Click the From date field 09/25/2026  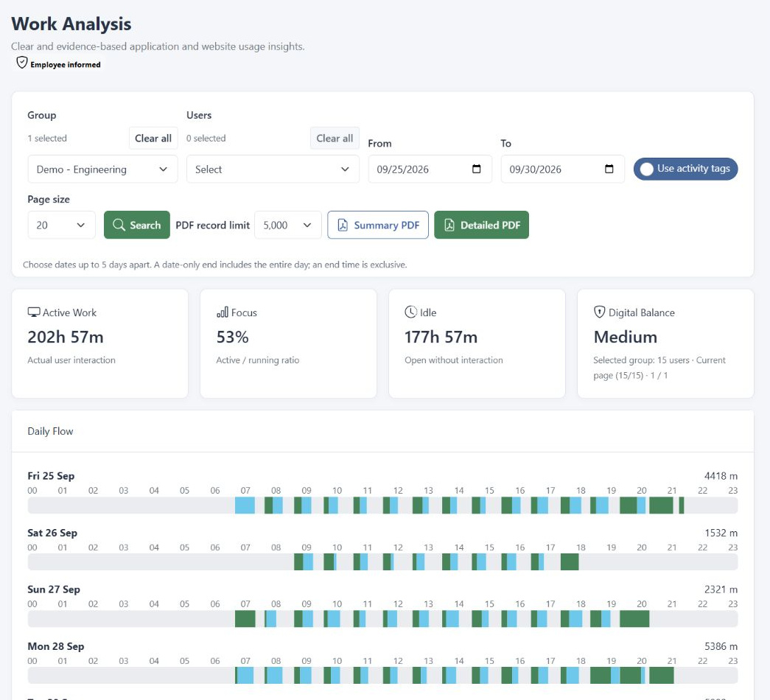(x=430, y=169)
